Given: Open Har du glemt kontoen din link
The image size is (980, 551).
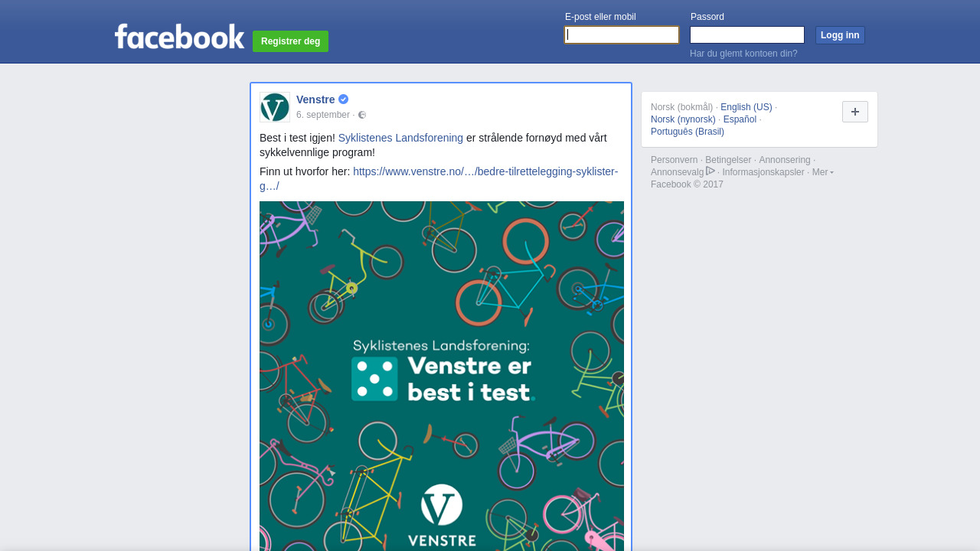Looking at the screenshot, I should pos(743,54).
